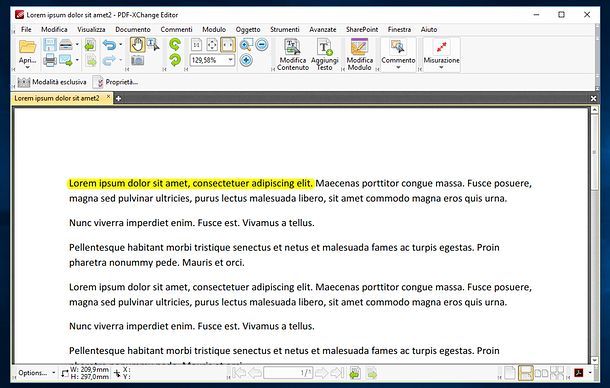Send the document by email icon
Viewport: 610px width, 388px height.
(x=66, y=60)
